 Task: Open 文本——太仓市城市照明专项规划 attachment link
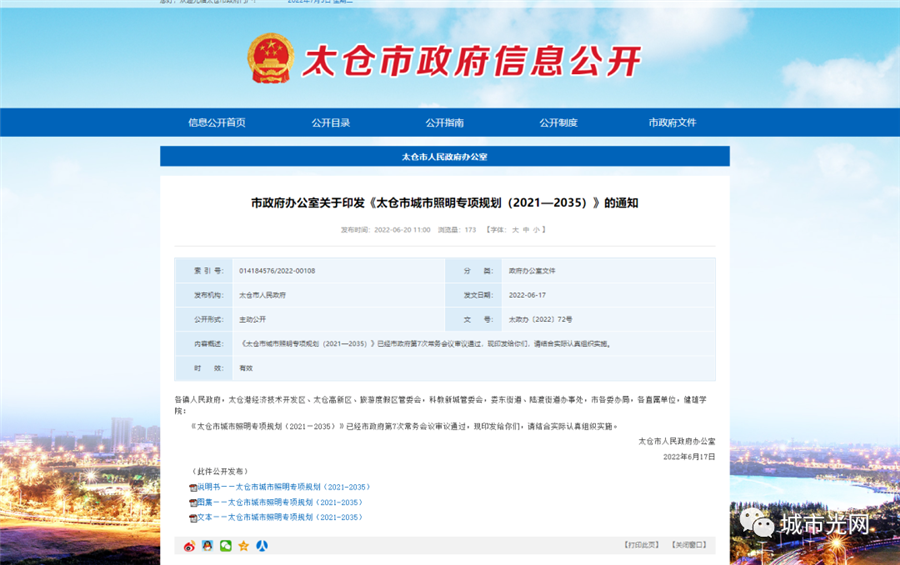[x=280, y=517]
